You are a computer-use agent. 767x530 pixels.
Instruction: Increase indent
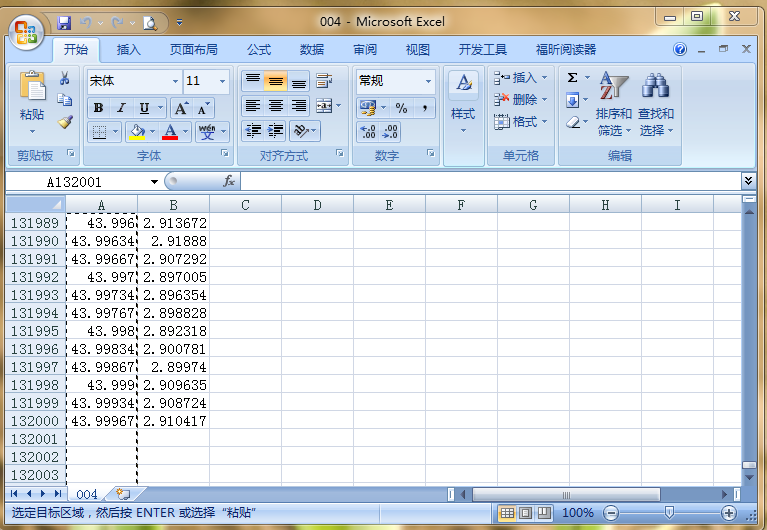(x=275, y=131)
